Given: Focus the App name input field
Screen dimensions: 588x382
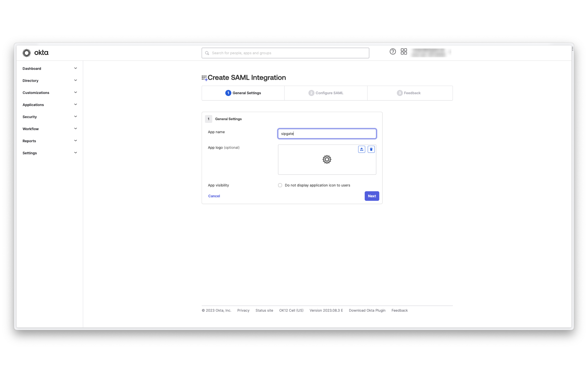Looking at the screenshot, I should click(327, 134).
